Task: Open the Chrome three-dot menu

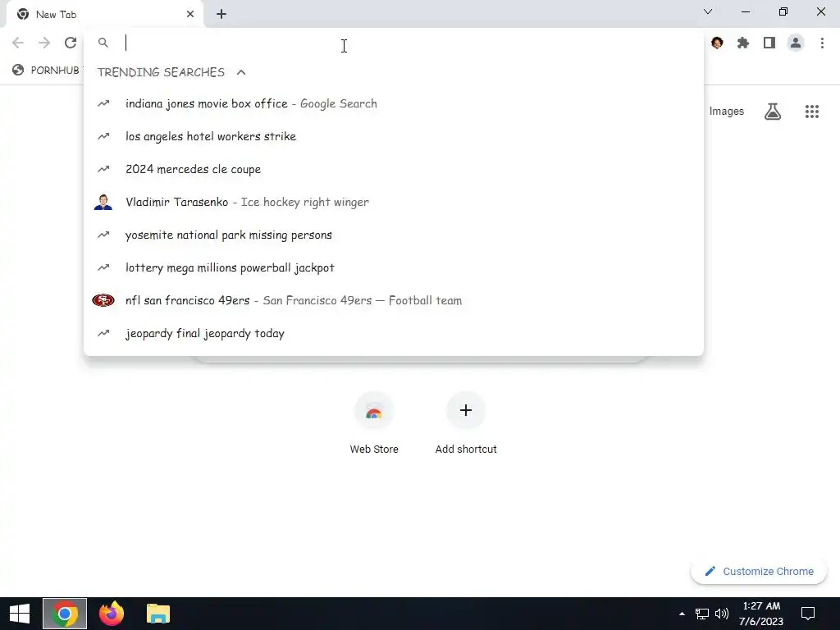Action: click(x=822, y=43)
